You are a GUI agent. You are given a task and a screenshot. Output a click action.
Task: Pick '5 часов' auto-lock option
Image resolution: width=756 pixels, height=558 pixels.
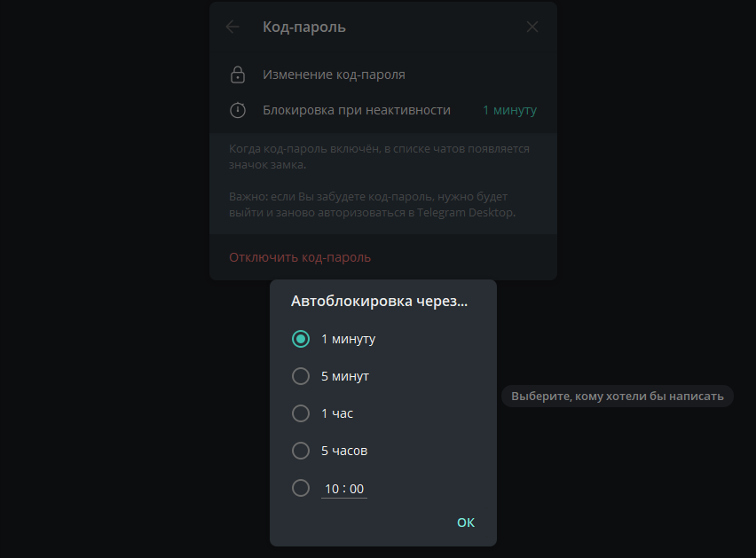[301, 451]
